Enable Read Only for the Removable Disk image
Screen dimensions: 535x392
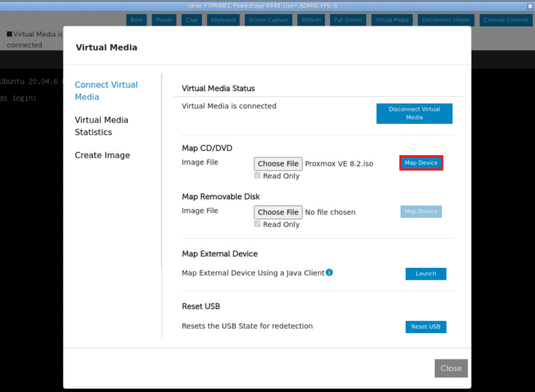tap(257, 224)
